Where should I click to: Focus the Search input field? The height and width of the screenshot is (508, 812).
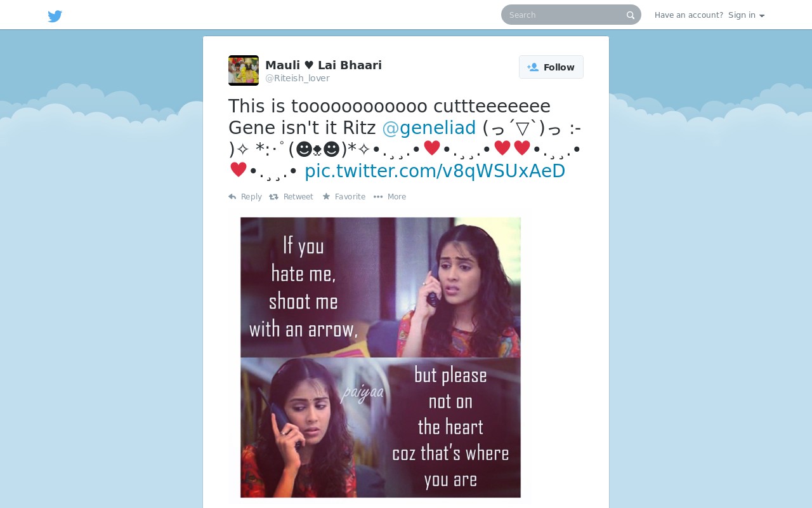pyautogui.click(x=565, y=15)
